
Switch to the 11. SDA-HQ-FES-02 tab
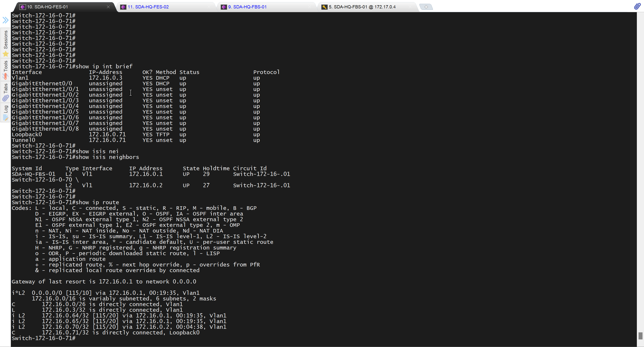(148, 7)
